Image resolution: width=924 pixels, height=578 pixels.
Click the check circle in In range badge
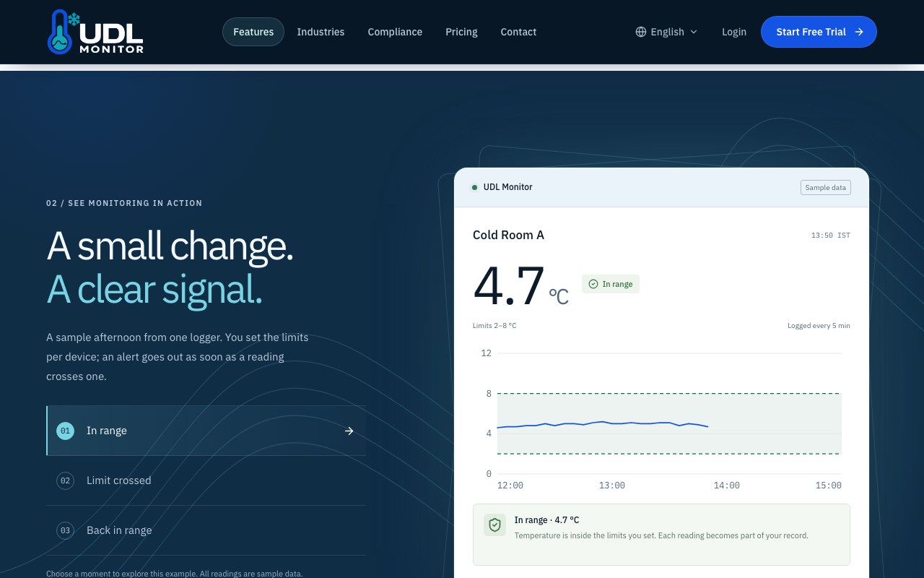click(593, 284)
